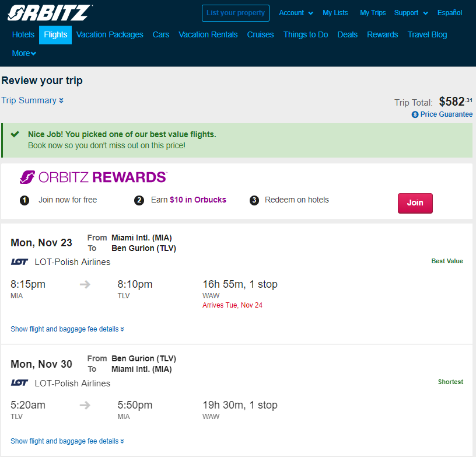The image size is (476, 457).
Task: Click the Orbitz logo
Action: pos(50,13)
